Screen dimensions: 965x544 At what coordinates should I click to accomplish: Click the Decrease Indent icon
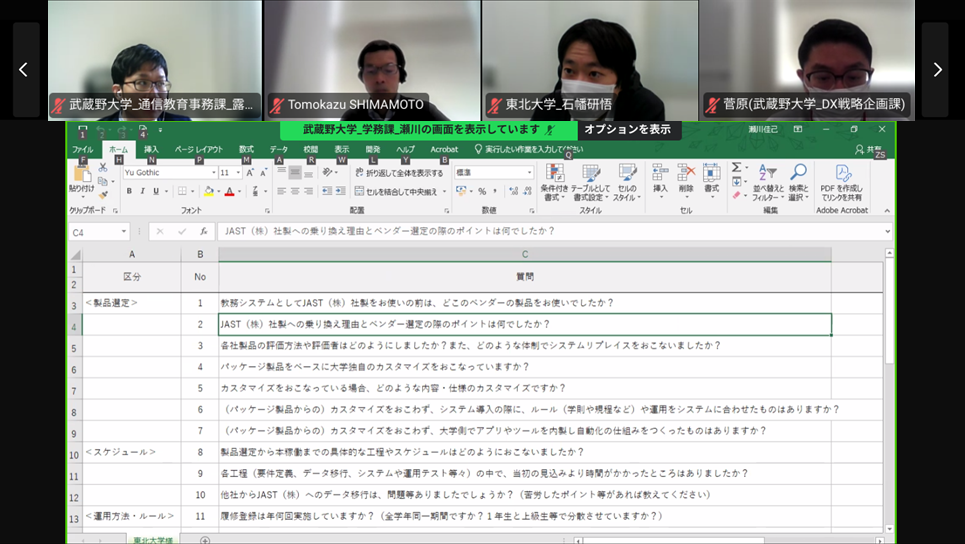(327, 191)
